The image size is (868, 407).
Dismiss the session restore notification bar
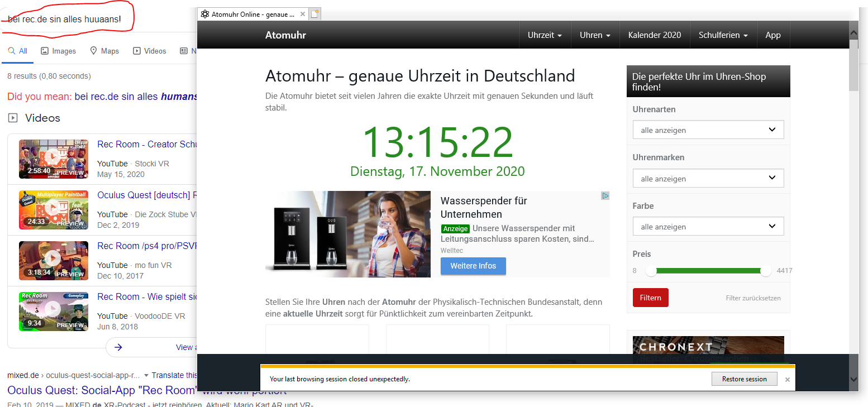pyautogui.click(x=787, y=379)
